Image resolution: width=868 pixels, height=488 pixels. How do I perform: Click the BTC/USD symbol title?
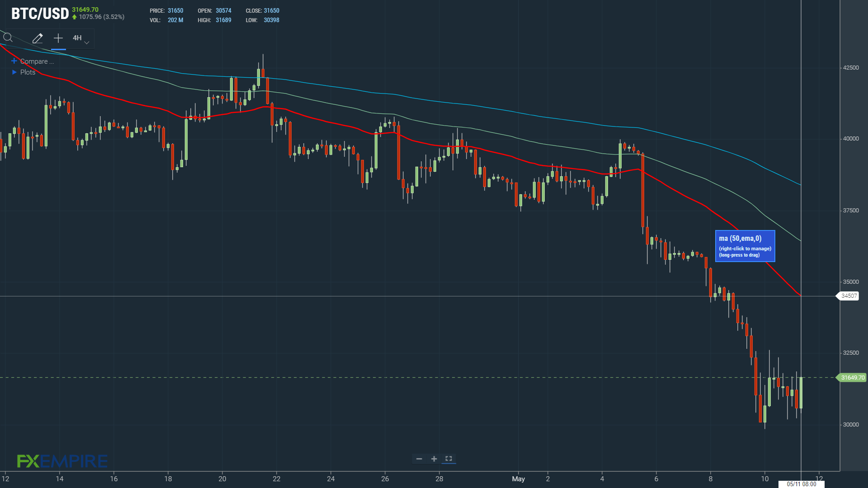(40, 14)
